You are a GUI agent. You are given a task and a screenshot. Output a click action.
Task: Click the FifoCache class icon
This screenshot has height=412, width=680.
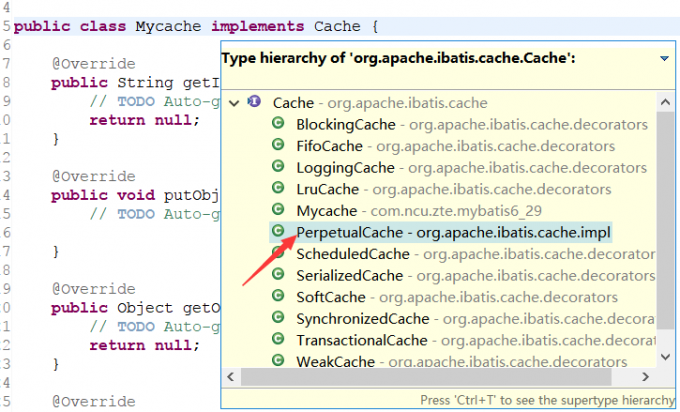[x=279, y=146]
